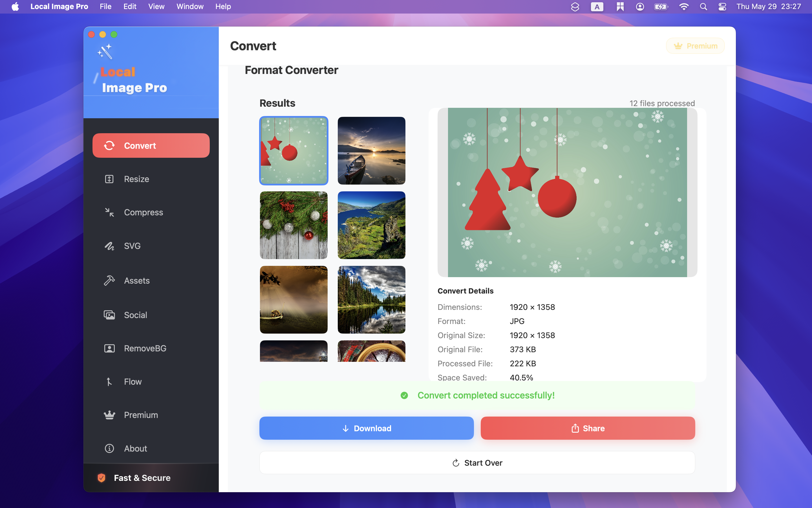
Task: Open the View menu
Action: tap(156, 6)
